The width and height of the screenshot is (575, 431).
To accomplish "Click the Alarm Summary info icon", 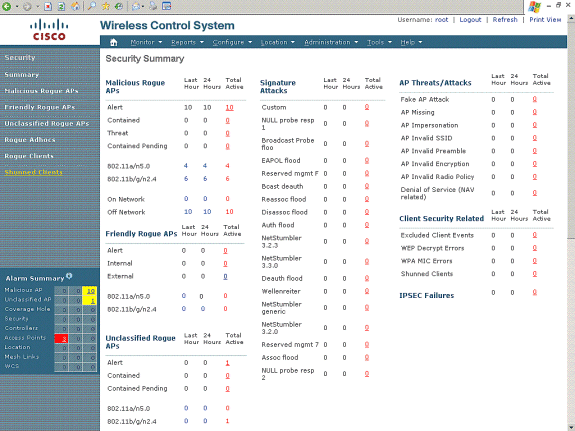I will click(x=69, y=276).
